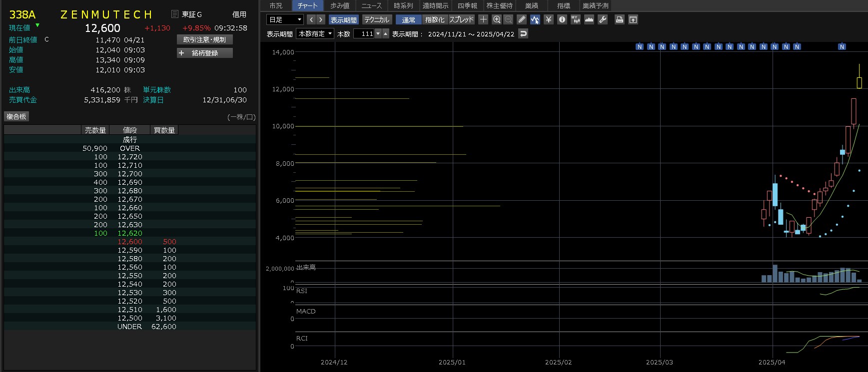Enable the crosshair plus tool
Image resolution: width=868 pixels, height=372 pixels.
tap(483, 19)
